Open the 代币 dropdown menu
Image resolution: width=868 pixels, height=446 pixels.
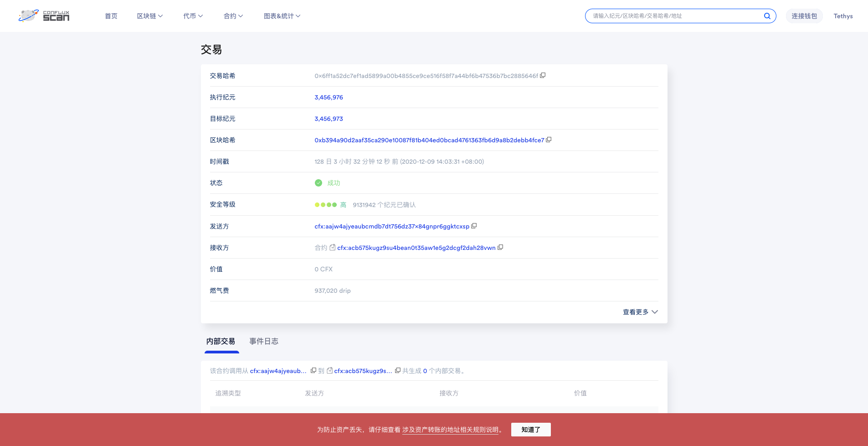pyautogui.click(x=193, y=16)
